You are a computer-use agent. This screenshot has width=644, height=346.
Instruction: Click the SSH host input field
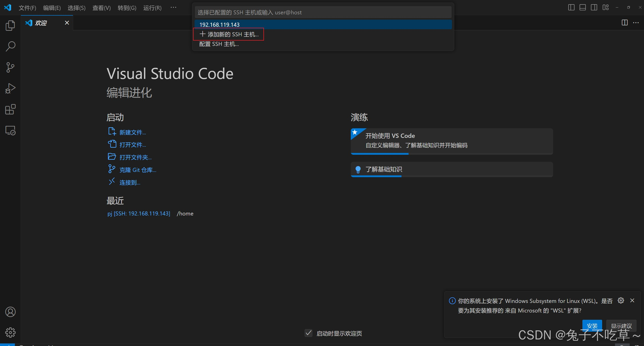tap(323, 12)
